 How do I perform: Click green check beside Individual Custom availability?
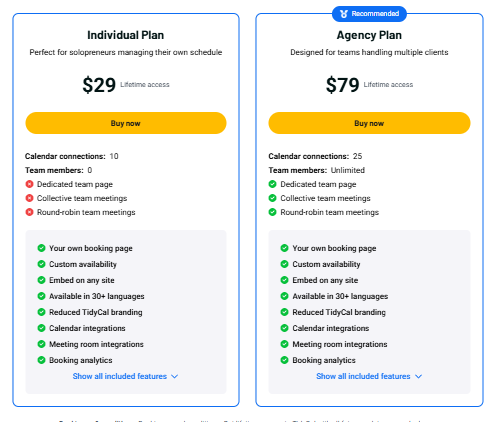[x=41, y=264]
